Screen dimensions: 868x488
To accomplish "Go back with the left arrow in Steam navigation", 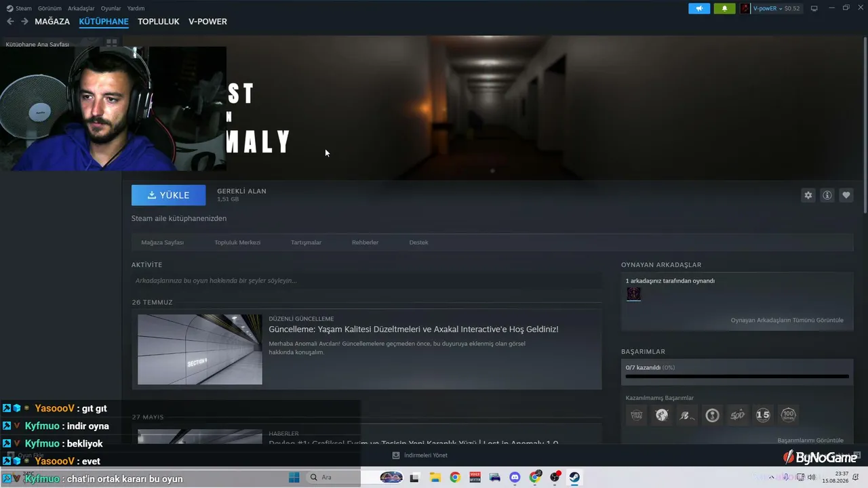I will pos(10,22).
